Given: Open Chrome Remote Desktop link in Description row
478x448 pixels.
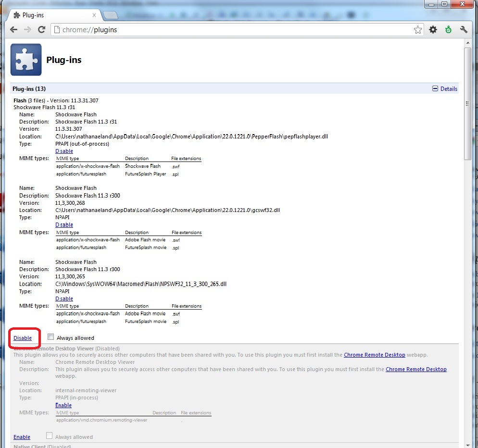Looking at the screenshot, I should point(416,369).
